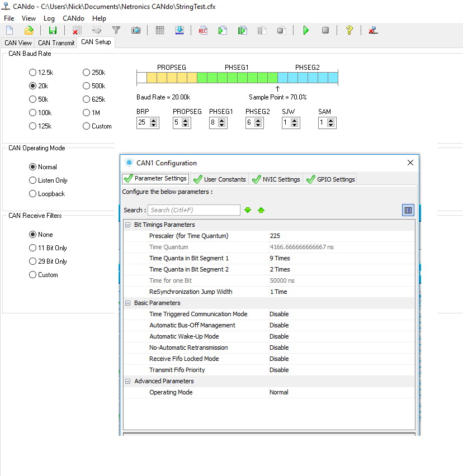Toggle the description panel list icon
The image size is (463, 476).
tap(408, 210)
